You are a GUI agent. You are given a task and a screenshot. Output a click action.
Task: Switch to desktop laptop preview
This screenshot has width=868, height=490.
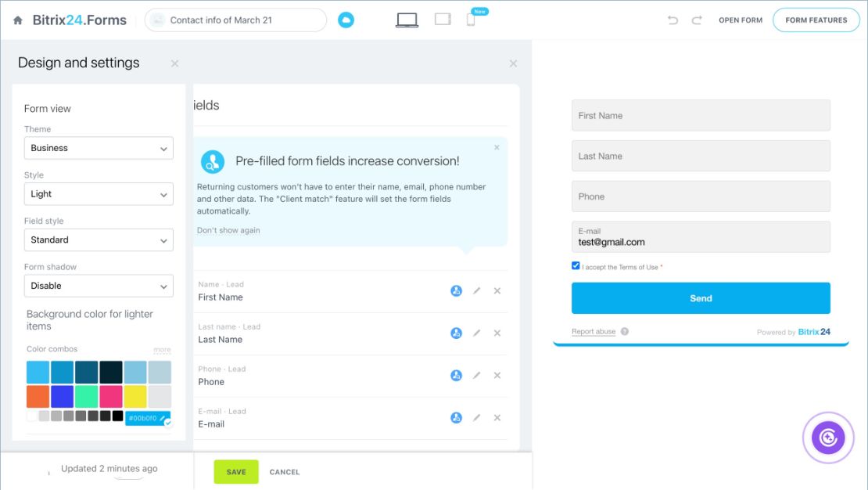pyautogui.click(x=407, y=20)
